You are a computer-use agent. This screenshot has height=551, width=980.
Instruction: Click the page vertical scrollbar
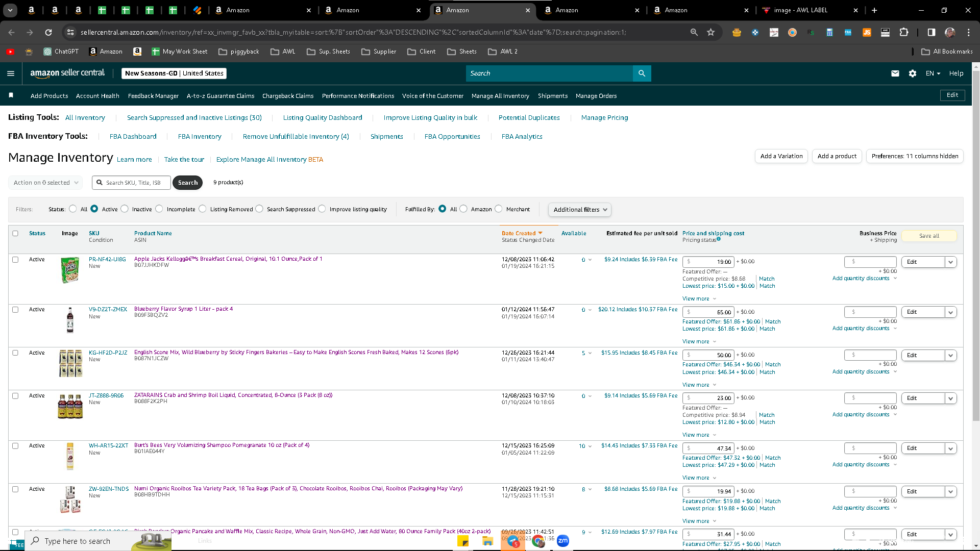[976, 245]
